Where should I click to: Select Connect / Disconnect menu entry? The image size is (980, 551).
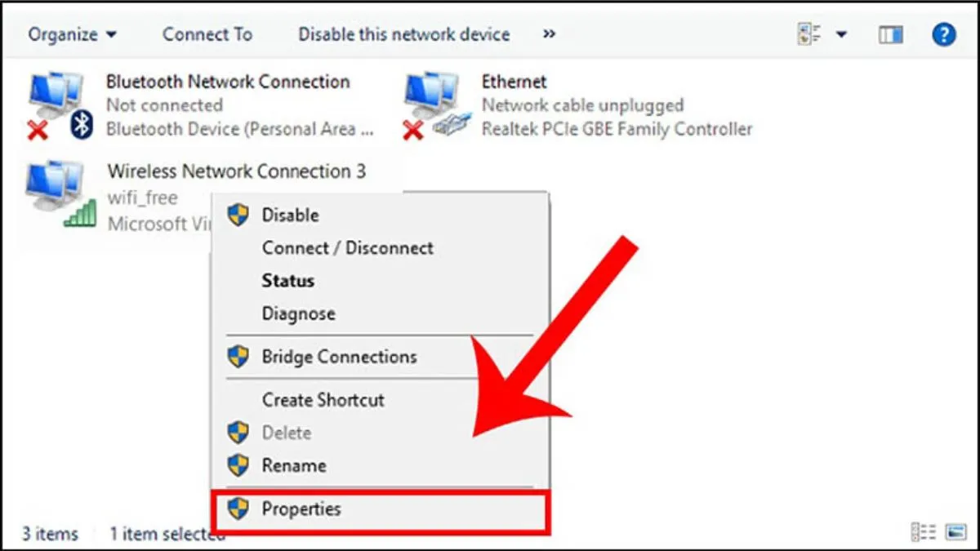(x=347, y=248)
